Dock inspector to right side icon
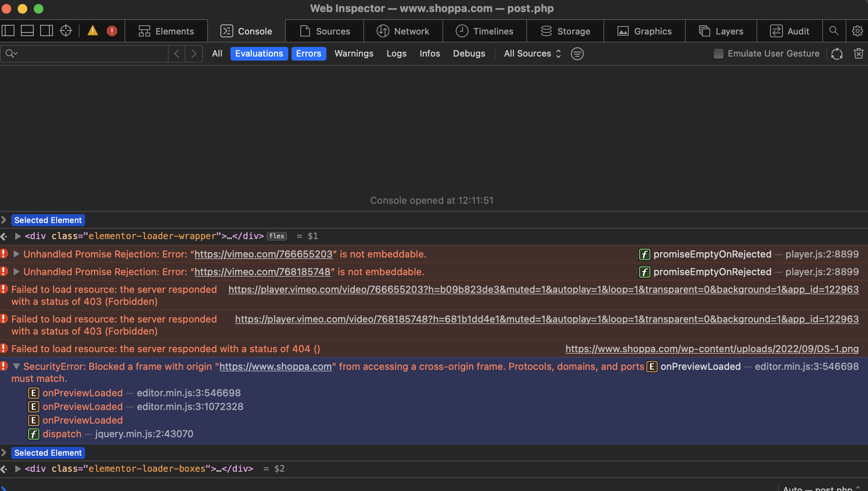The image size is (868, 491). (x=47, y=31)
